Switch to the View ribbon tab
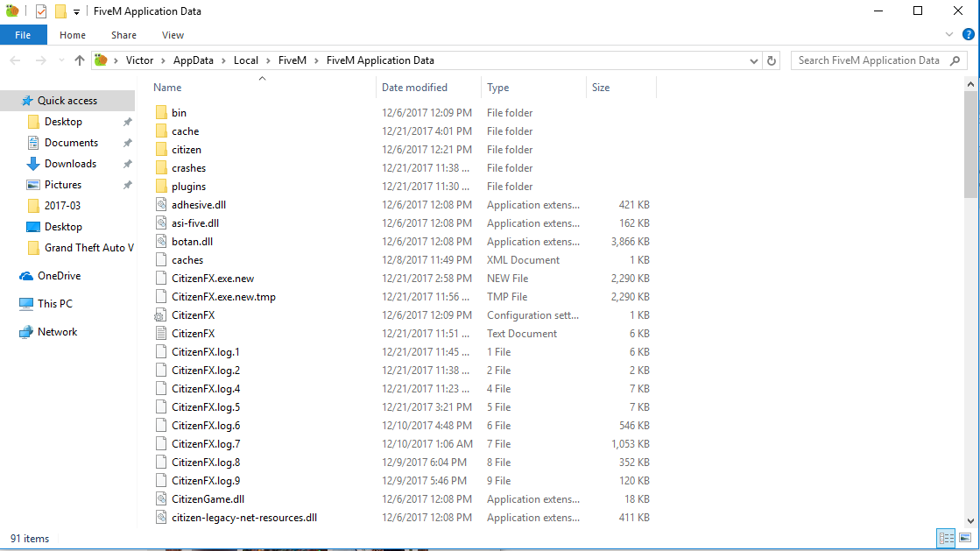Viewport: 980px width, 551px height. pos(173,35)
